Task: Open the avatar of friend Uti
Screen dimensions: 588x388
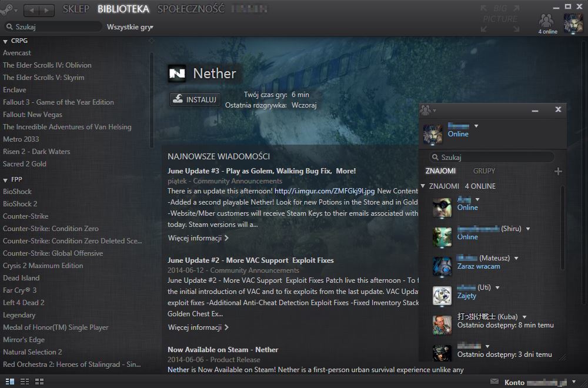Action: (442, 296)
